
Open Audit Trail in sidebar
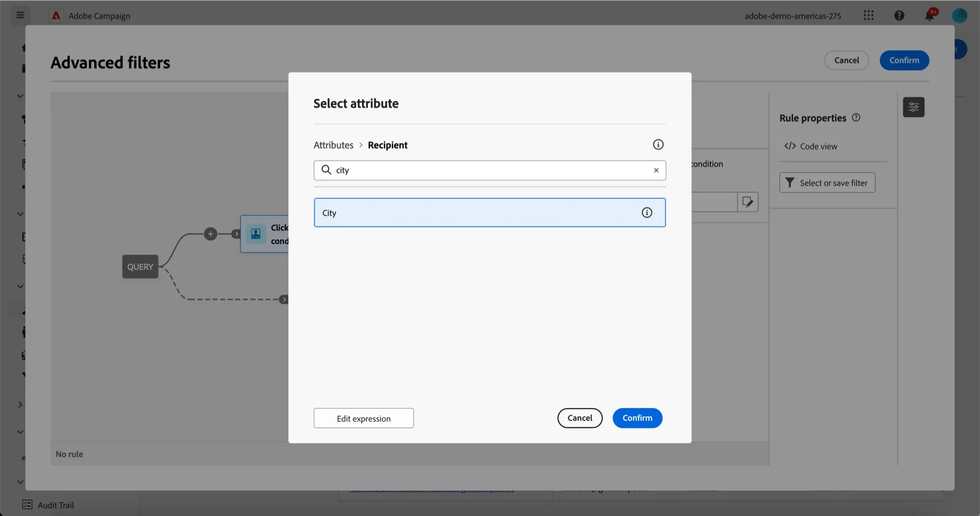[x=56, y=505]
